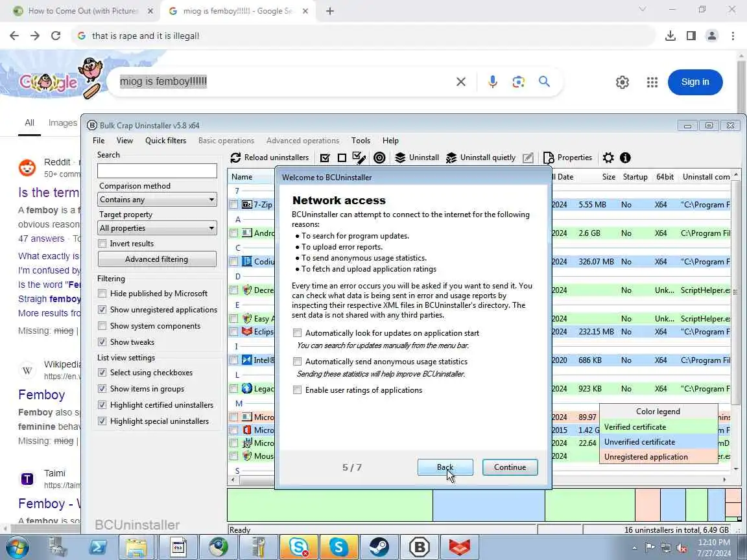This screenshot has height=560, width=747.
Task: Click the deselect all empty-box toolbar icon
Action: tap(342, 157)
